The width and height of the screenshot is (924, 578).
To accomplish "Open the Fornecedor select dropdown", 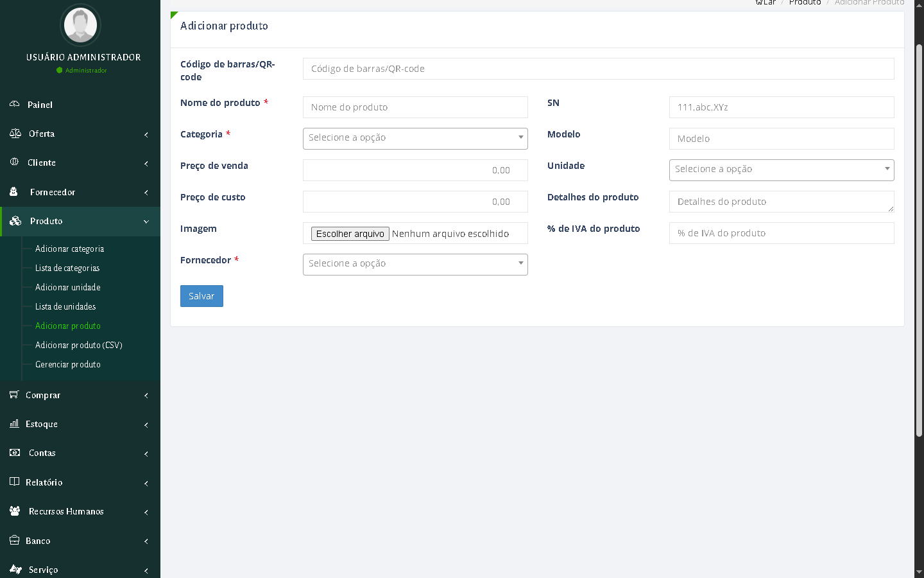I will tap(415, 264).
